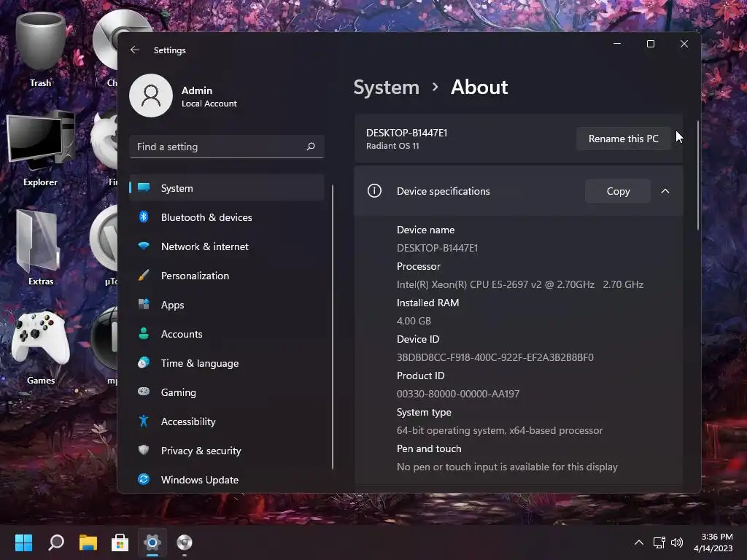Click the Privacy shield icon
747x560 pixels.
click(x=144, y=450)
